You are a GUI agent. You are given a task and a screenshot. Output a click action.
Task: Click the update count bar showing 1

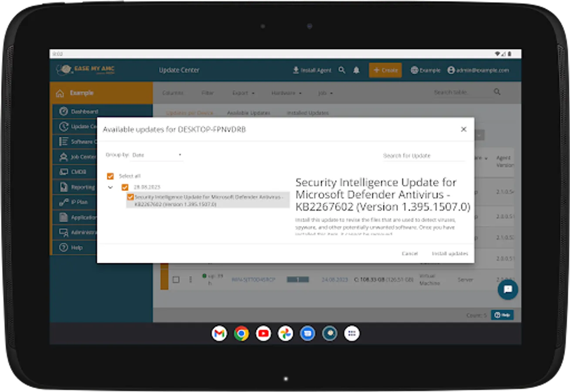click(297, 280)
